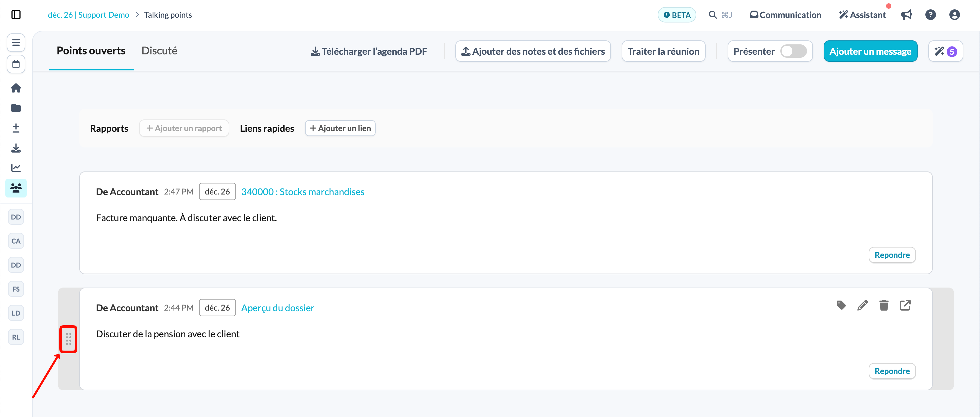Open the hamburger menu icon in the sidebar
The image size is (980, 417).
[16, 42]
